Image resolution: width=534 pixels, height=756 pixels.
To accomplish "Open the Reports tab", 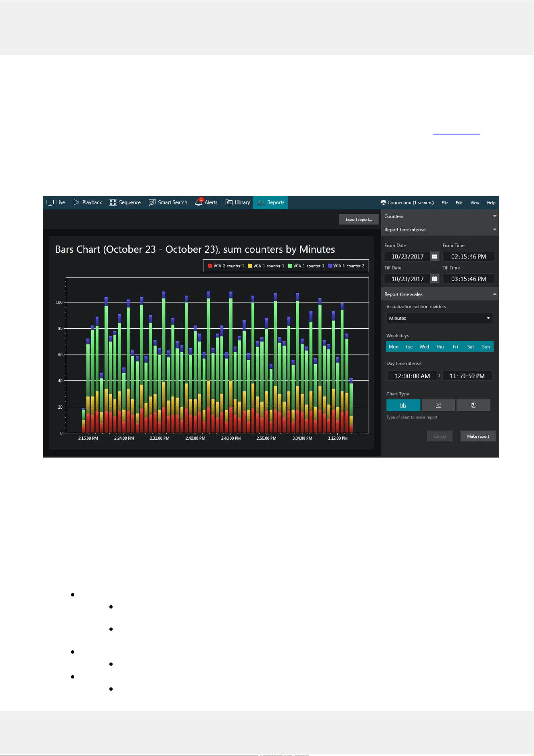I will pos(270,202).
